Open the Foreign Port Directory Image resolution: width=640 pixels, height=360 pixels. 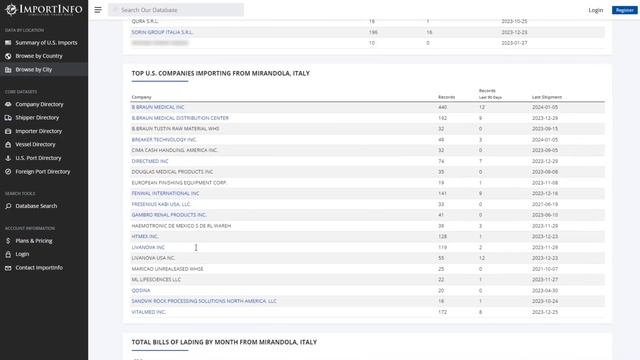click(43, 171)
